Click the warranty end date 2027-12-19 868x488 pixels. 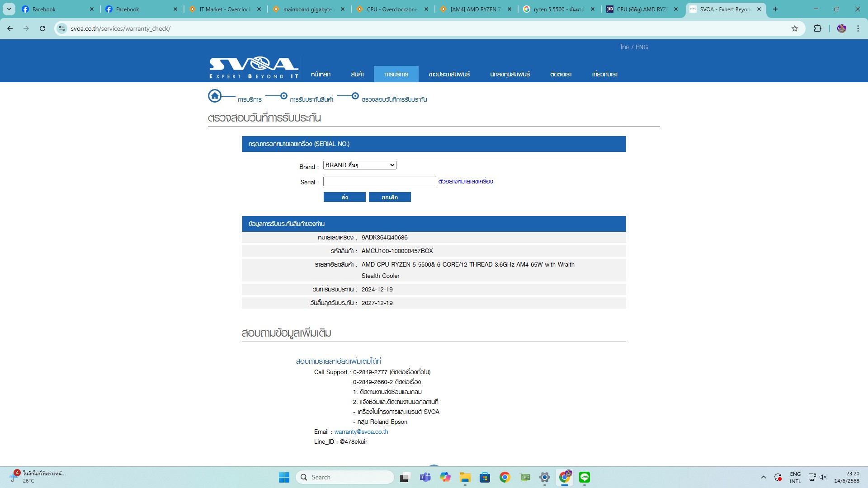[377, 303]
